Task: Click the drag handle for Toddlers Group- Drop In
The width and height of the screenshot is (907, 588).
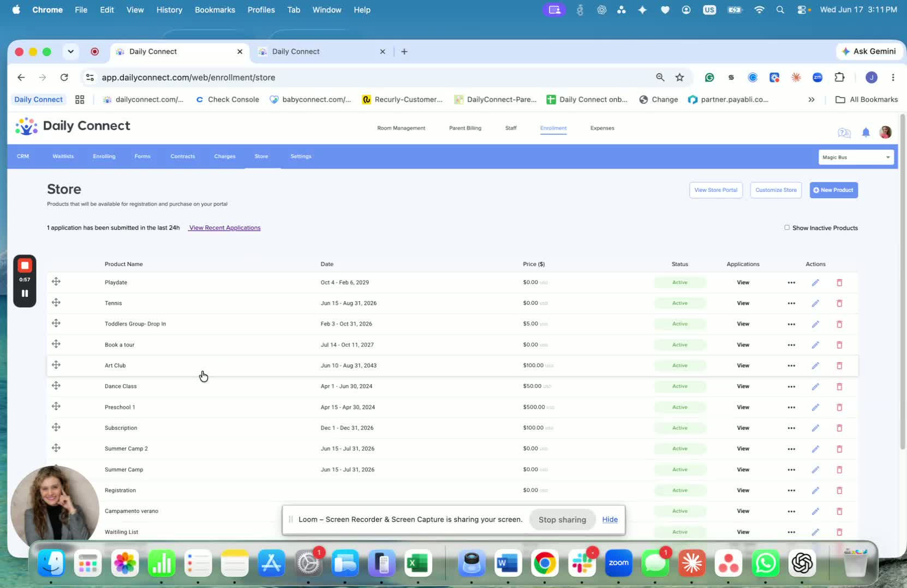Action: point(56,323)
